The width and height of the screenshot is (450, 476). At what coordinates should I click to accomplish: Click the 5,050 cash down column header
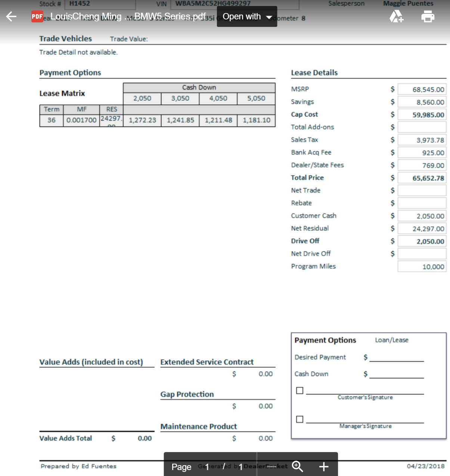257,99
